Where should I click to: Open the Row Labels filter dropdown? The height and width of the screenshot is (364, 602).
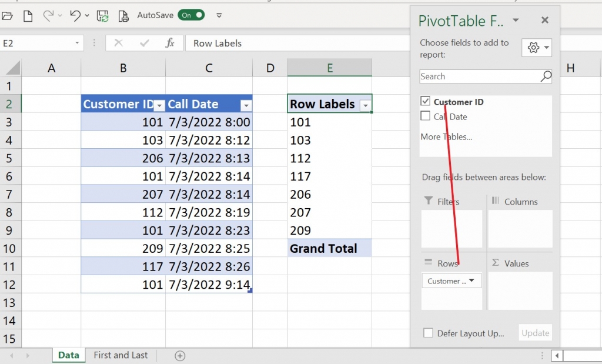364,103
